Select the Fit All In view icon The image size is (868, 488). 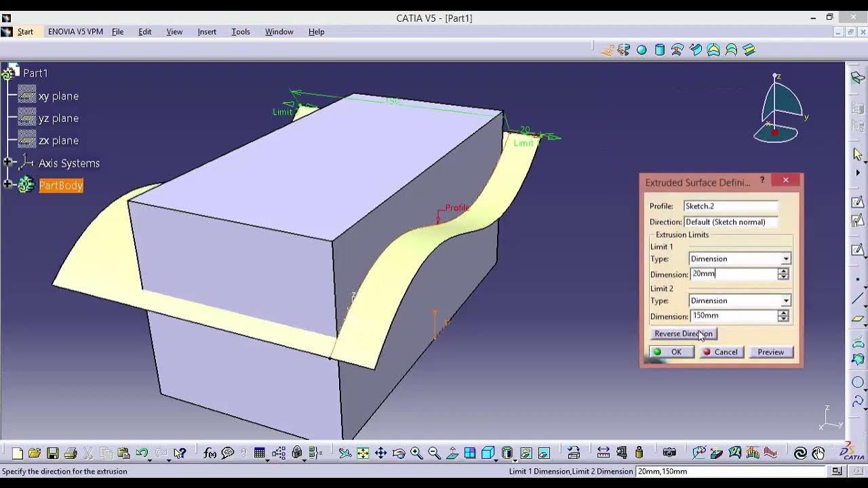(363, 453)
